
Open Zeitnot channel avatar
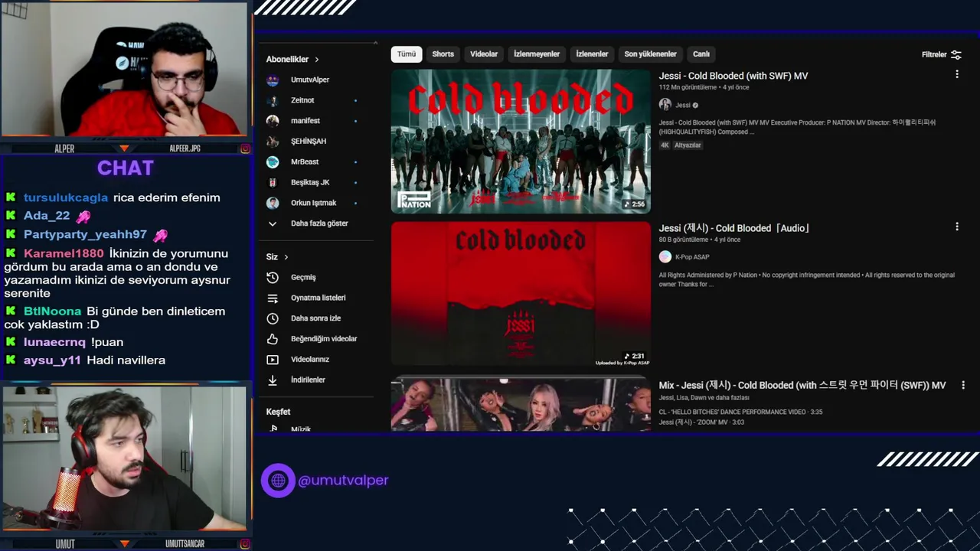(x=273, y=100)
